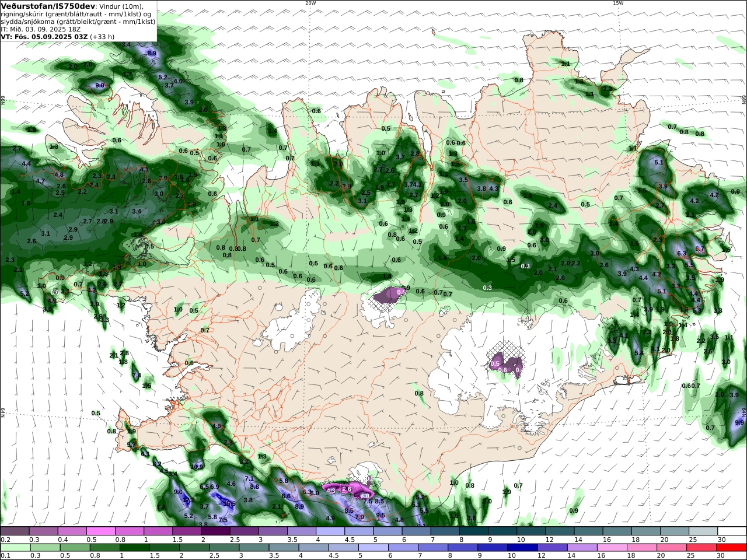Click the bright red swatch ending the lower legend
The image size is (747, 560).
coord(732,548)
